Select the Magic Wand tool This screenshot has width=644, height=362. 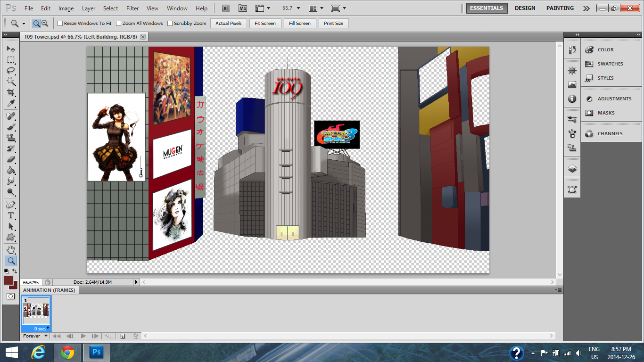pyautogui.click(x=11, y=82)
